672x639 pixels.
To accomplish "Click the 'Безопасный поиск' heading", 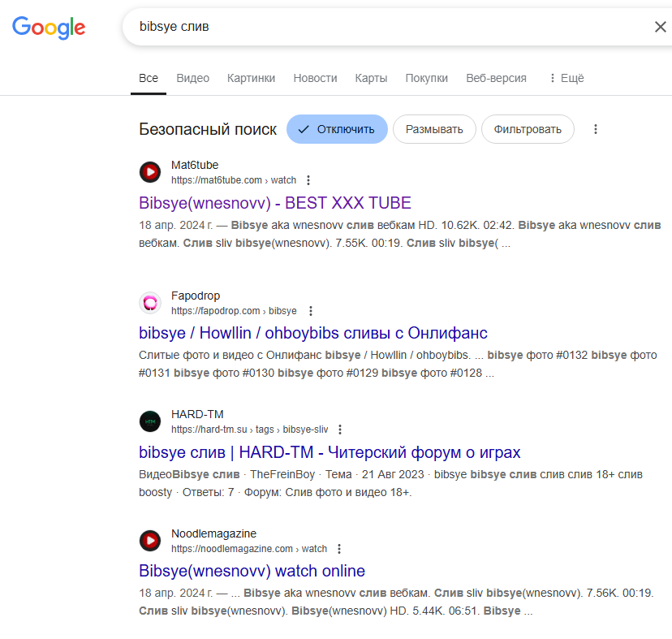I will point(208,129).
